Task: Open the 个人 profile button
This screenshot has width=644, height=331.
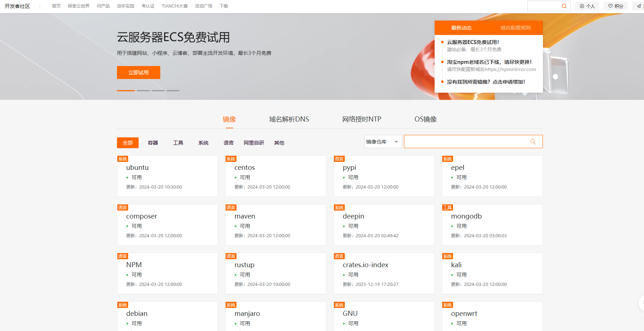Action: (587, 6)
